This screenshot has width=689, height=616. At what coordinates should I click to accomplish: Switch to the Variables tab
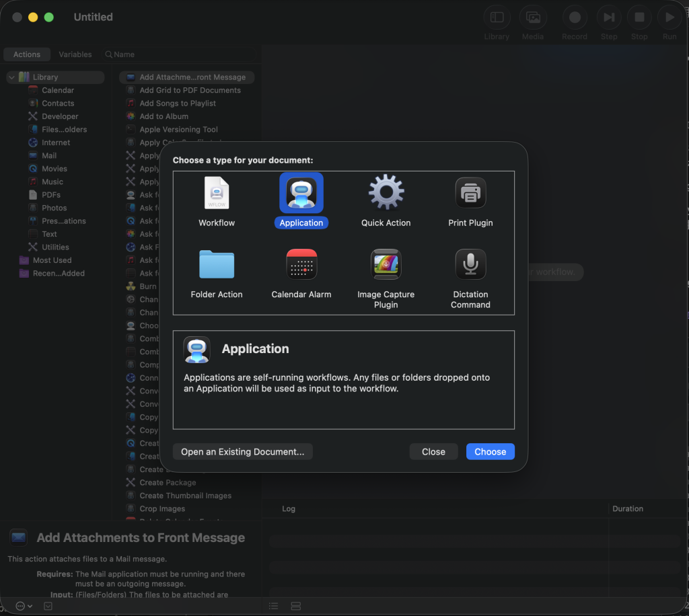pos(75,54)
